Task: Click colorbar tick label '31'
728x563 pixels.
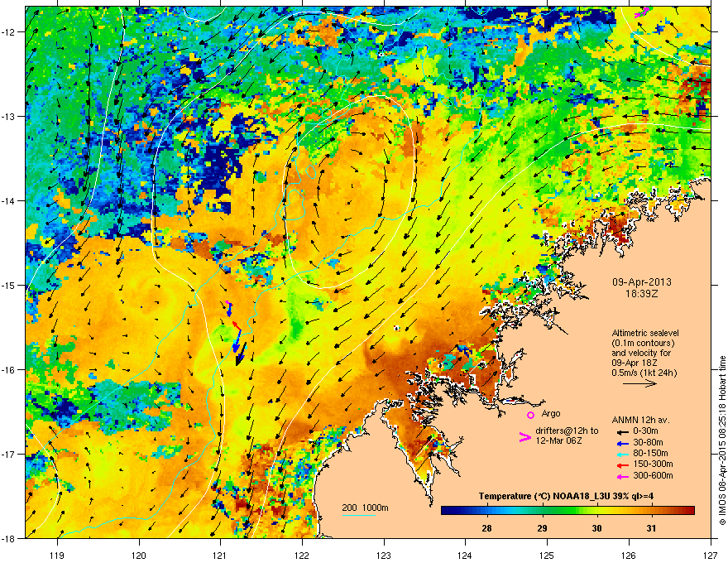Action: tap(651, 528)
